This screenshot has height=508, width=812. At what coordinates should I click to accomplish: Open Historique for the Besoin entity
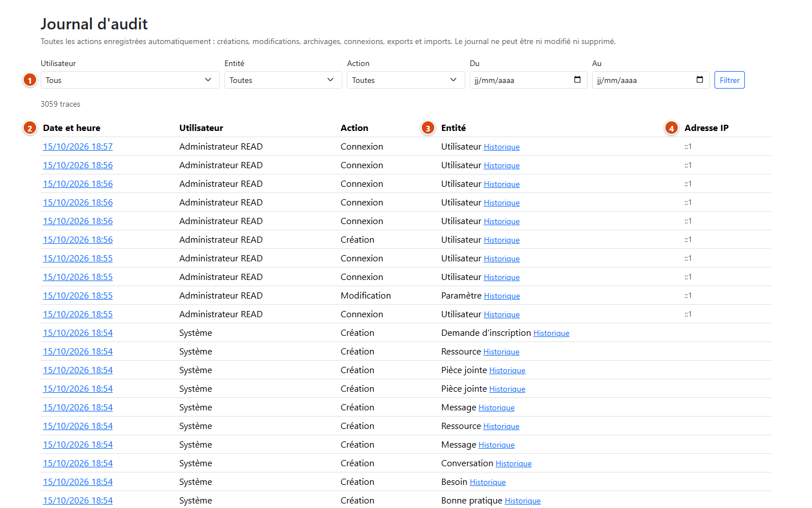tap(488, 483)
